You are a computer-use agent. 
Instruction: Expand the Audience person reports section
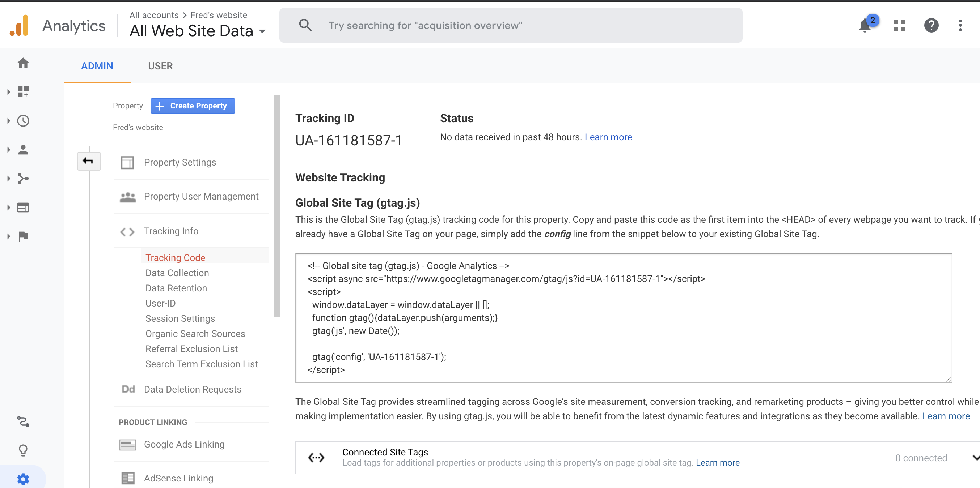point(23,150)
